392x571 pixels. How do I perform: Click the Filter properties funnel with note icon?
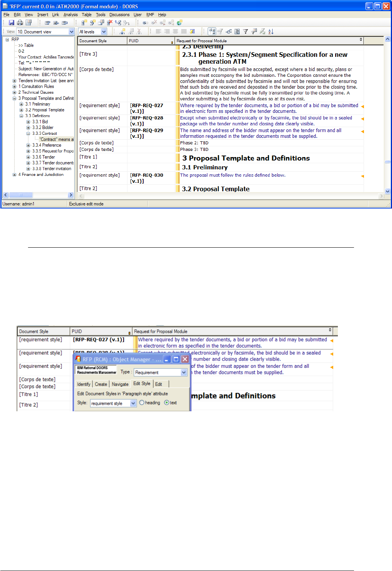point(254,31)
